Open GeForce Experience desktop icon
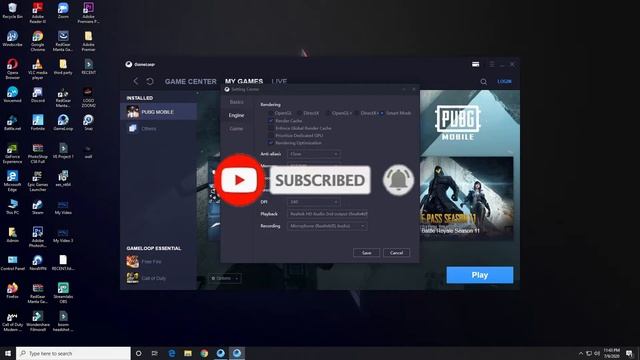 (12, 153)
